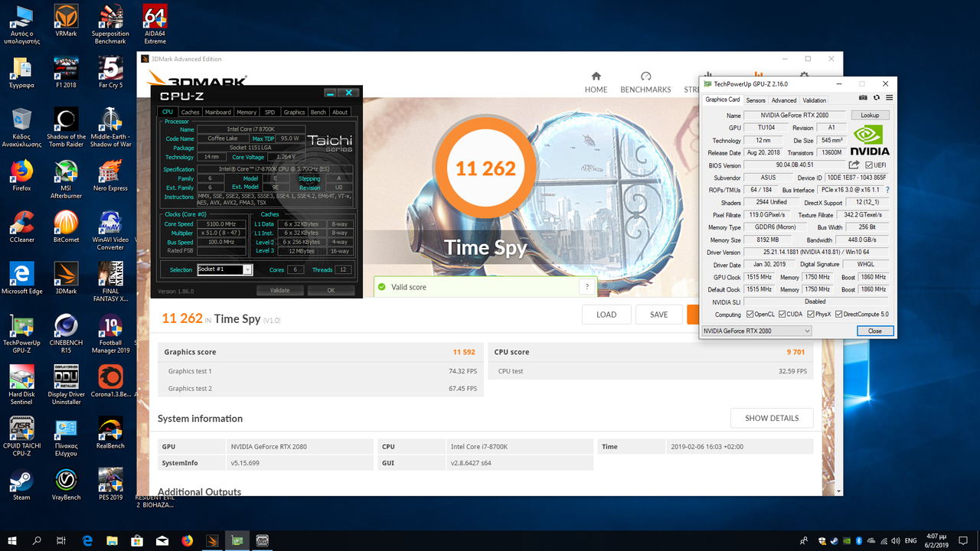Switch to the Graphics tab in CPU-Z
This screenshot has width=980, height=551.
[294, 112]
